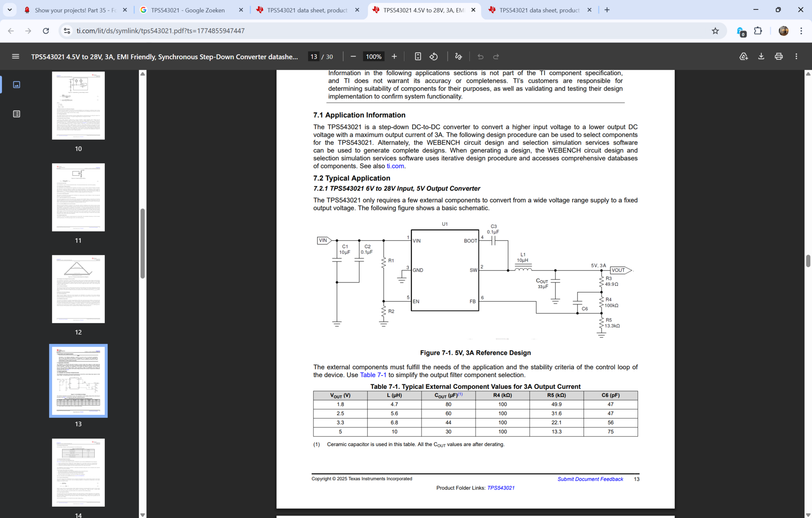Click the 6.8 cell in the L column
Viewport: 812px width, 518px height.
pyautogui.click(x=394, y=423)
